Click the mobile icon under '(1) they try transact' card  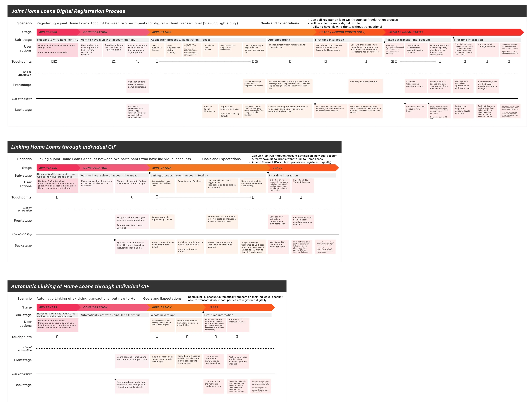(x=509, y=62)
